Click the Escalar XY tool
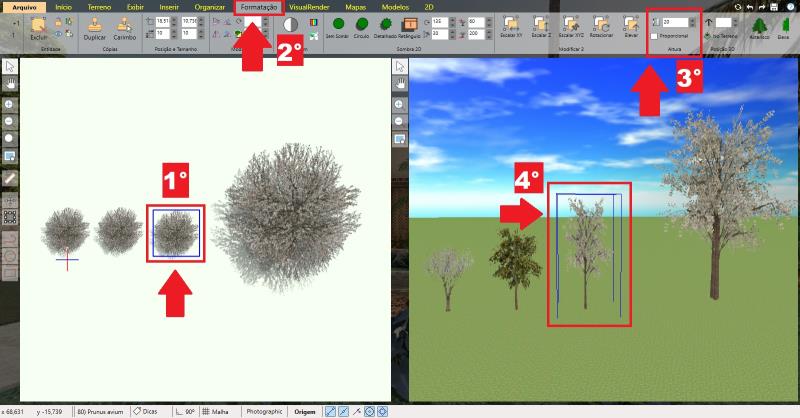The width and height of the screenshot is (800, 418). click(511, 26)
